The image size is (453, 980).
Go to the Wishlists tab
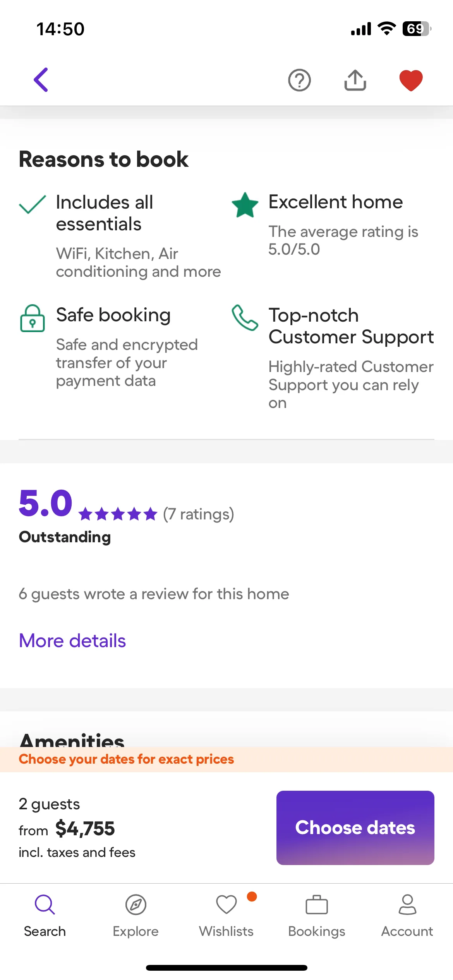pyautogui.click(x=226, y=915)
